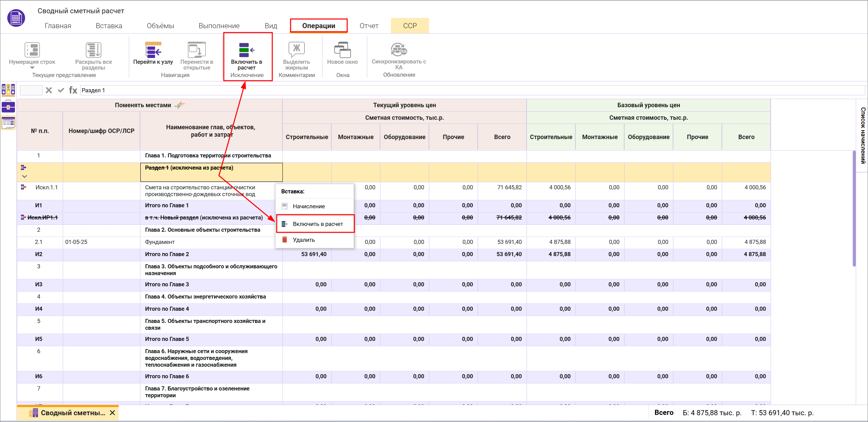Click the formula cancel X icon
868x422 pixels.
[x=49, y=90]
